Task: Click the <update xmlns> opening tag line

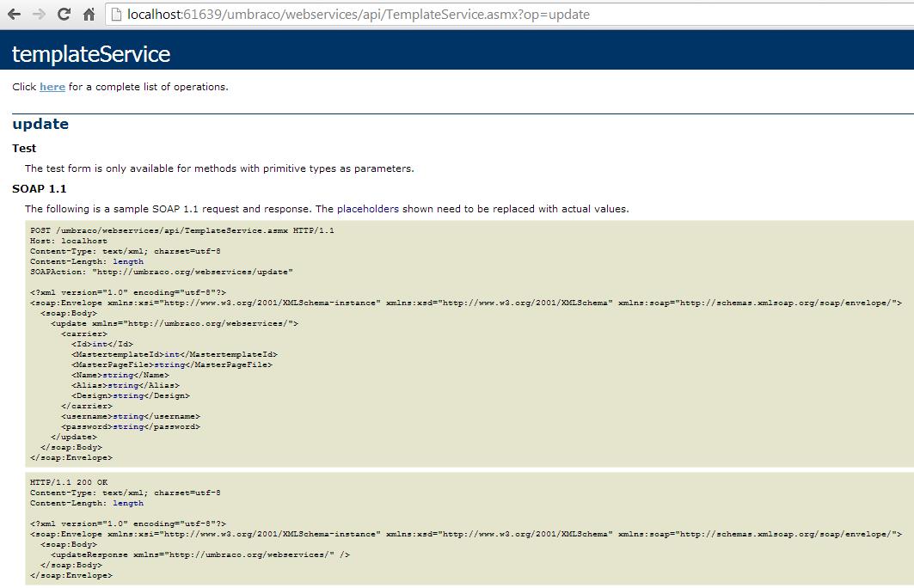Action: coord(175,323)
